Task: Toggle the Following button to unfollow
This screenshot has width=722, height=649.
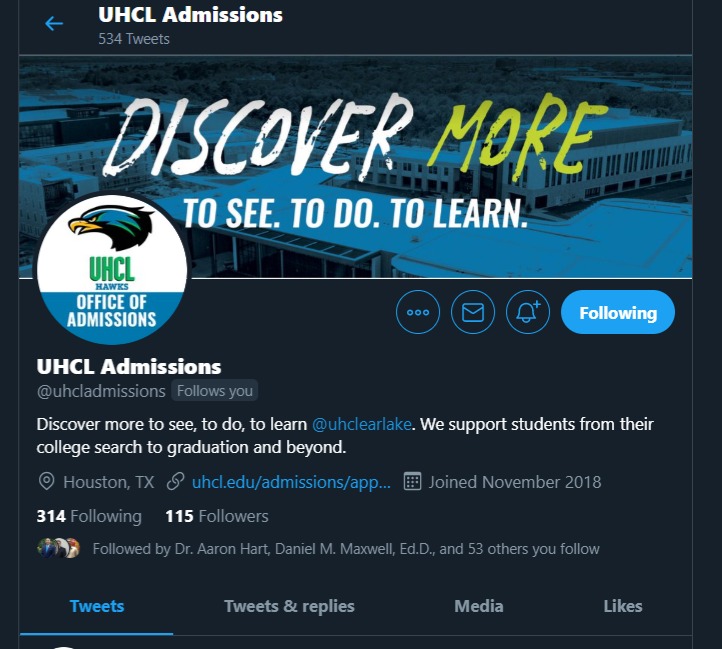Action: pyautogui.click(x=618, y=312)
